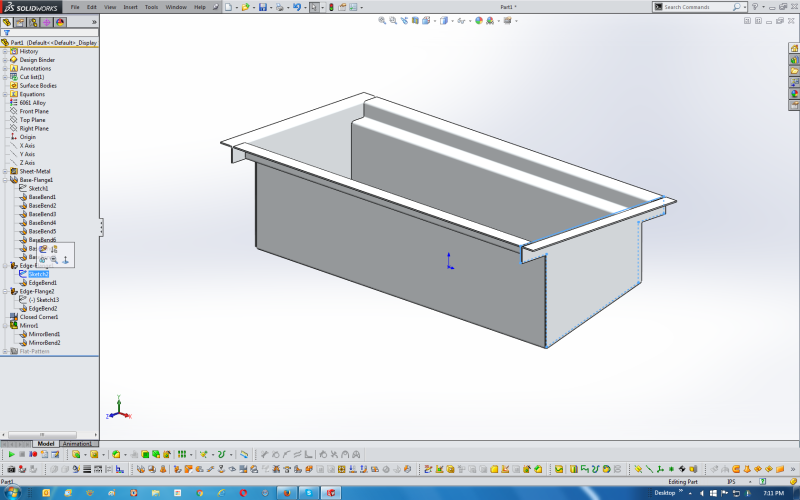This screenshot has height=500, width=800.
Task: Click the Apply Scene icon
Action: point(490,20)
